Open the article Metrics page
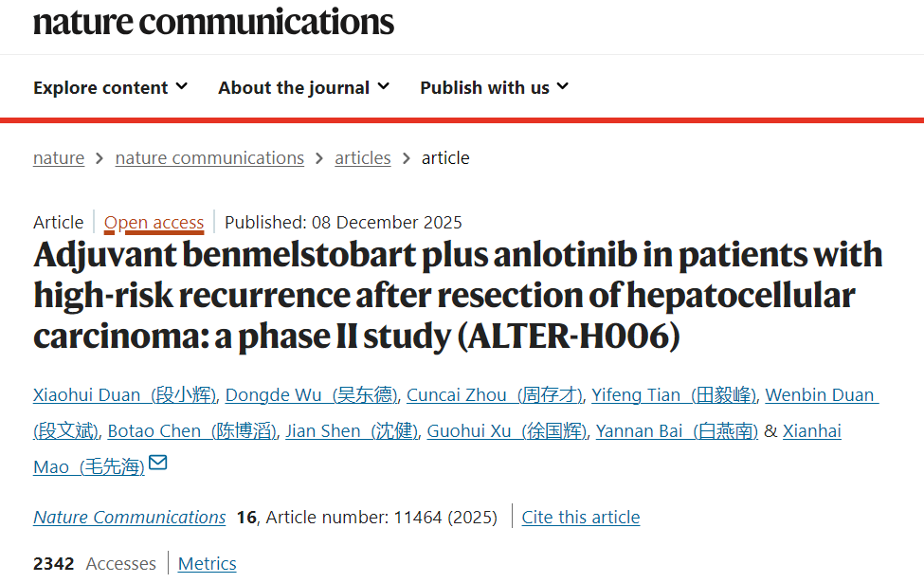 click(208, 564)
